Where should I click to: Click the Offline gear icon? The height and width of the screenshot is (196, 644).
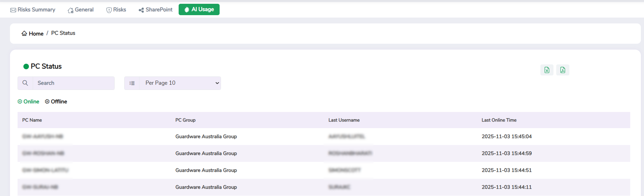click(47, 102)
